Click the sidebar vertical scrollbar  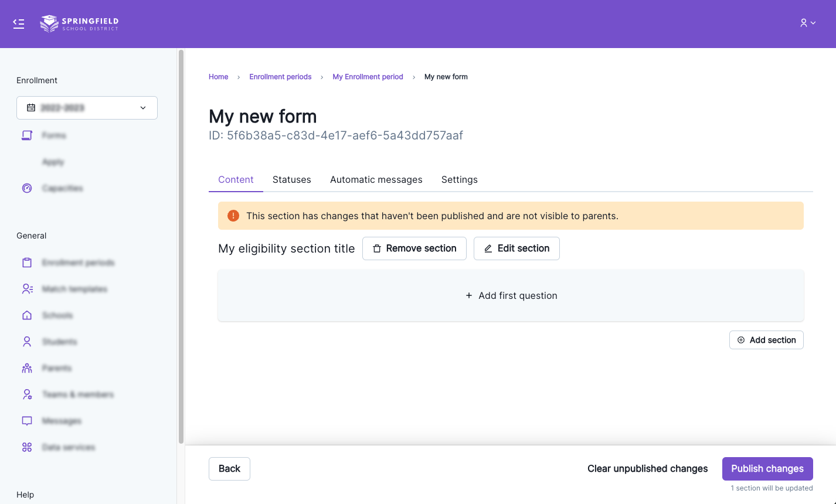(x=181, y=246)
